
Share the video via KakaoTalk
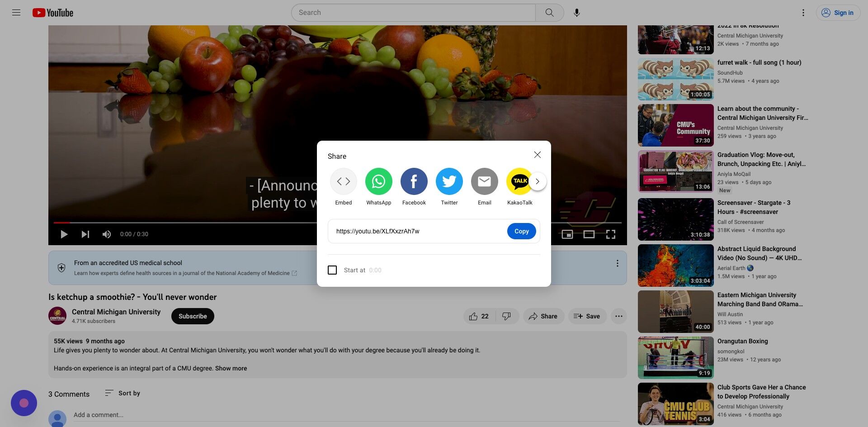click(520, 187)
